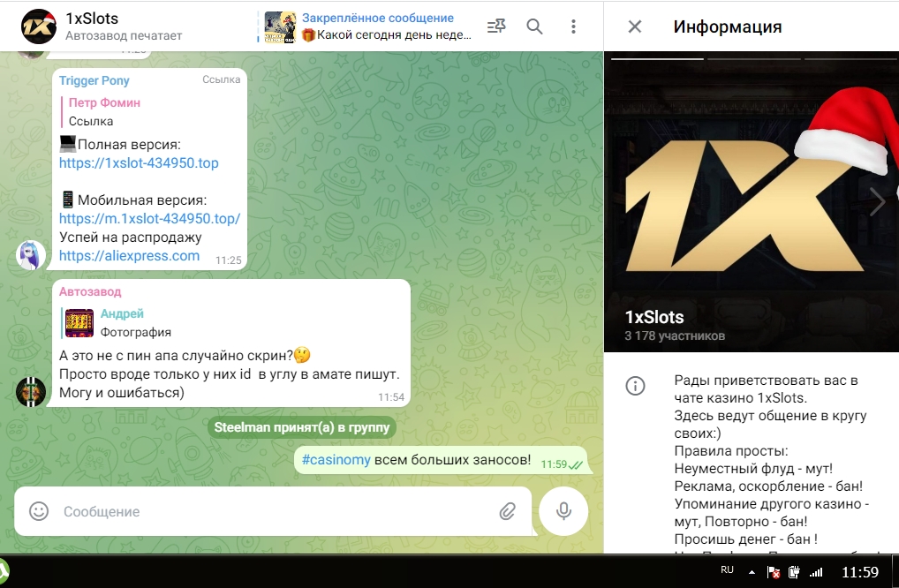
Task: Click the 3 178 участников member count
Action: click(675, 335)
